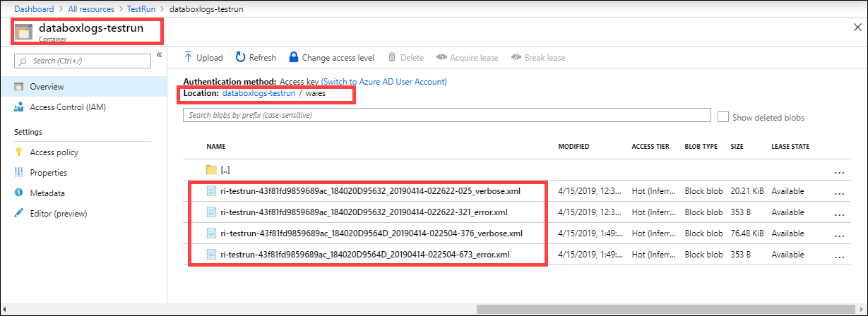Open the parent folder [..] entry
The image size is (868, 316).
225,170
